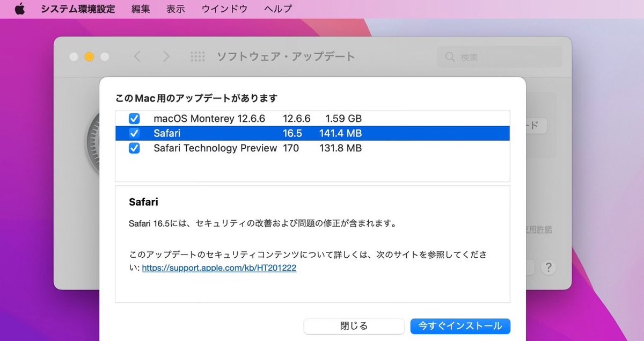
Task: Open the 編集 menu
Action: [141, 9]
